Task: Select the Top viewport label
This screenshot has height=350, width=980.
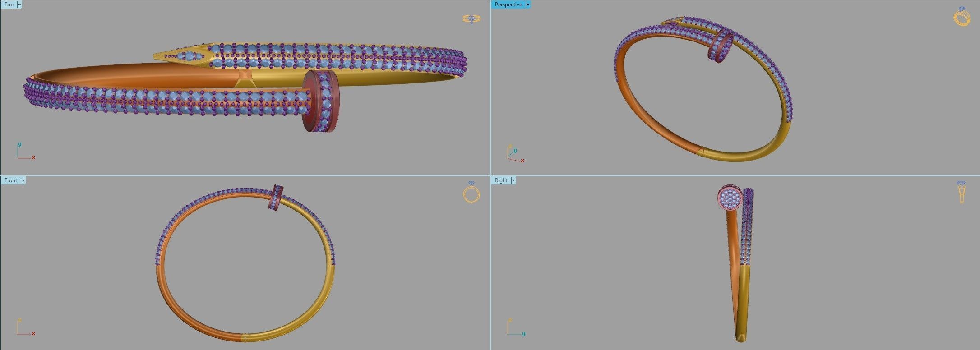Action: pyautogui.click(x=9, y=5)
